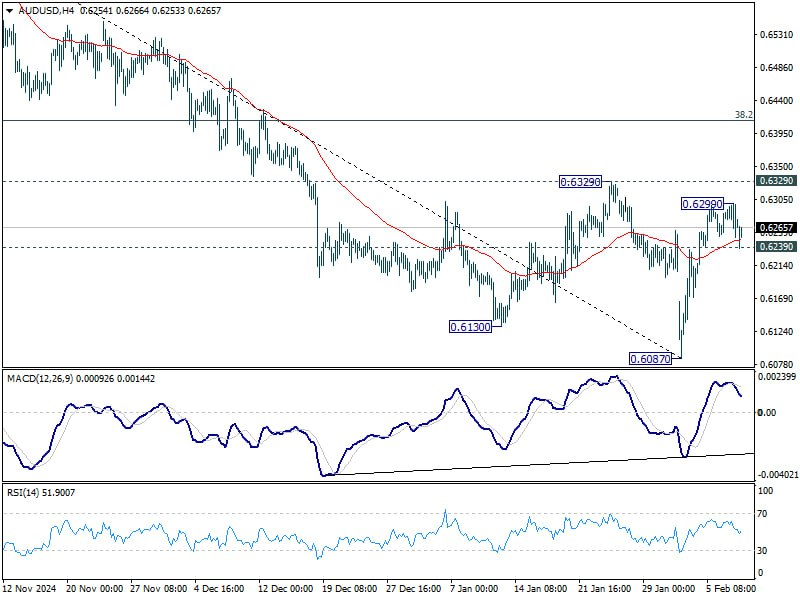Click the 0.63950 price scale value
This screenshot has width=800, height=600.
[777, 134]
